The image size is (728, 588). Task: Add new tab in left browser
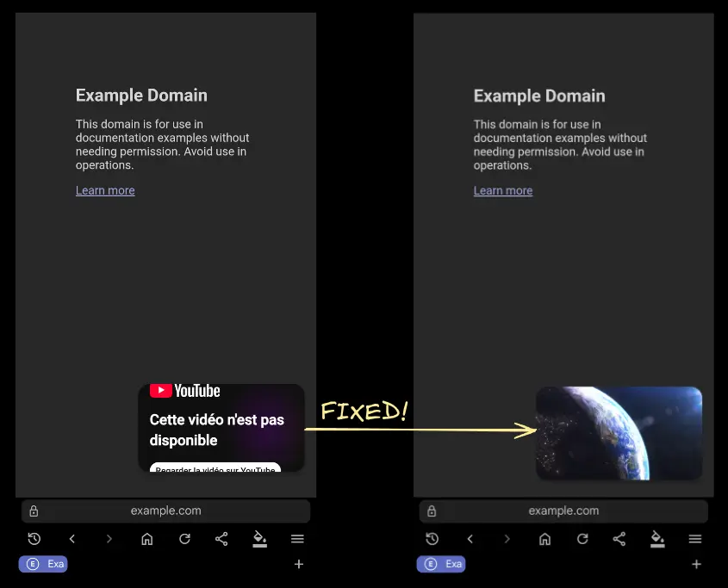[299, 564]
